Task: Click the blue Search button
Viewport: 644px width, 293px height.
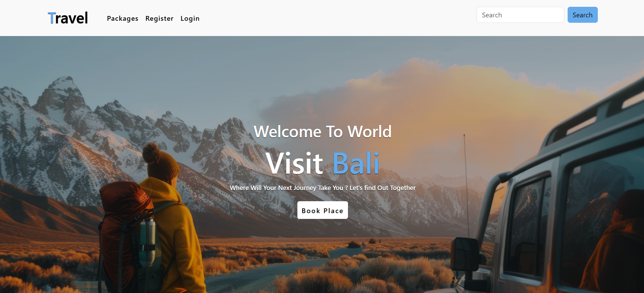Action: click(583, 15)
